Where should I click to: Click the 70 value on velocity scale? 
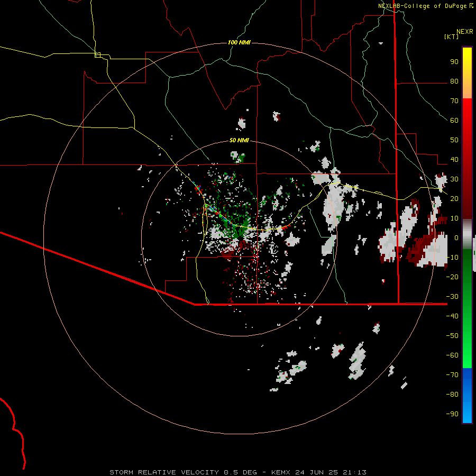tap(454, 101)
